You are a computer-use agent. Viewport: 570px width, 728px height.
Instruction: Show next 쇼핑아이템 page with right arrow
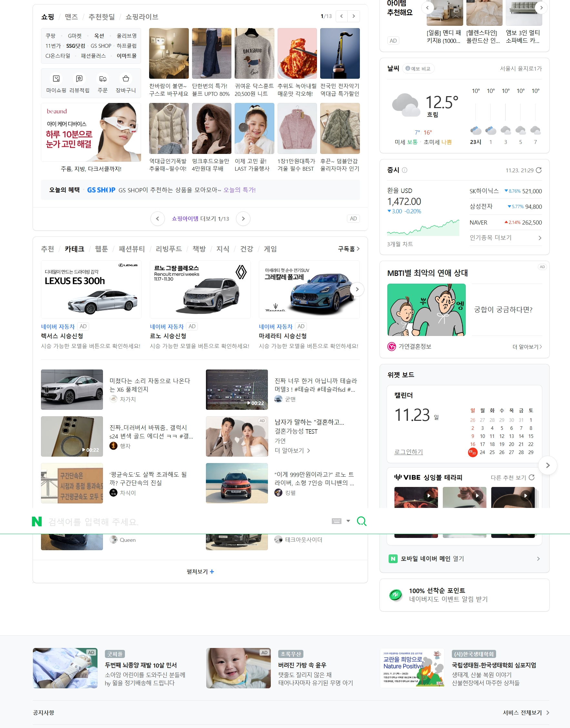click(243, 218)
